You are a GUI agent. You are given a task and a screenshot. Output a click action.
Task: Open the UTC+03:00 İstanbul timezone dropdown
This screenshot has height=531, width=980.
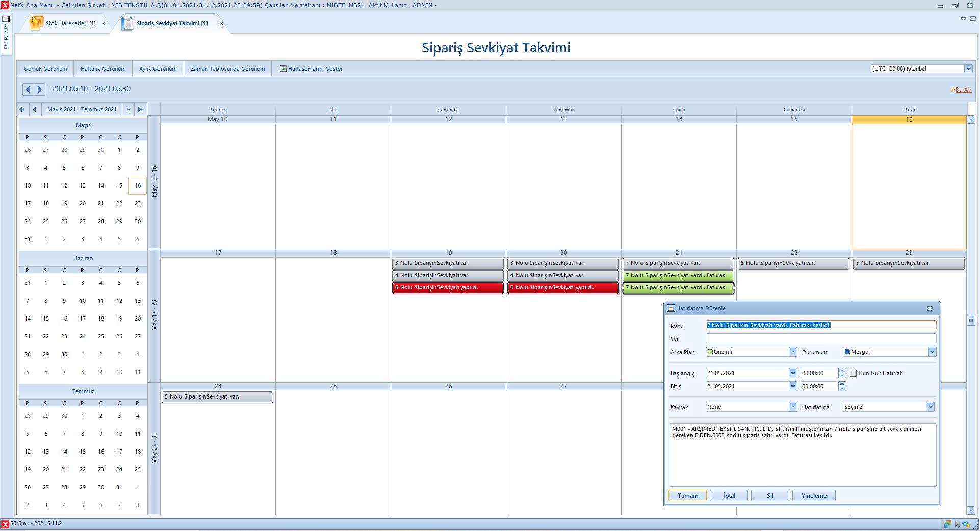(968, 69)
